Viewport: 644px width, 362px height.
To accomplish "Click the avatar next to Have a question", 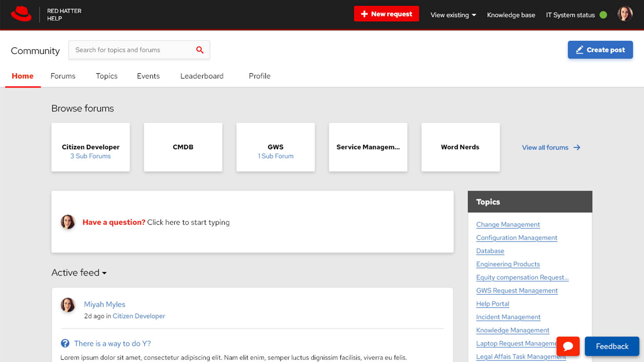I will (68, 222).
